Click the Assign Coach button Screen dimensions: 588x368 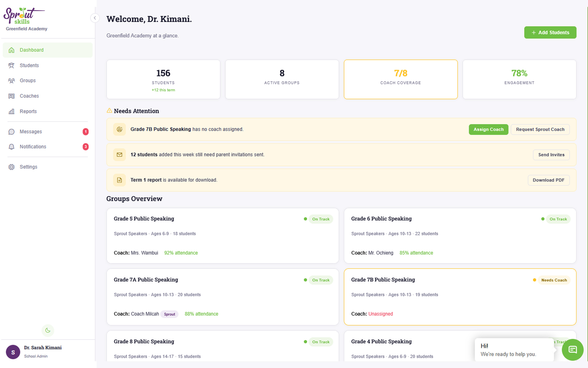coord(488,129)
